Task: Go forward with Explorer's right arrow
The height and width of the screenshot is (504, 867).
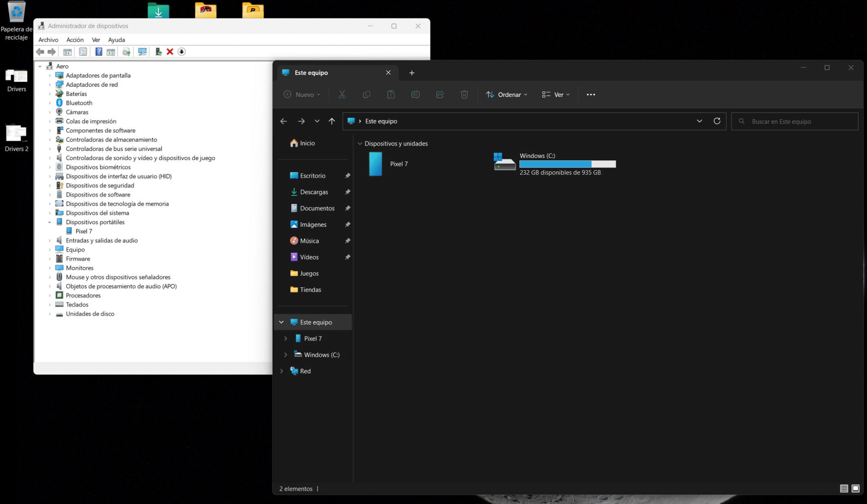Action: [301, 121]
